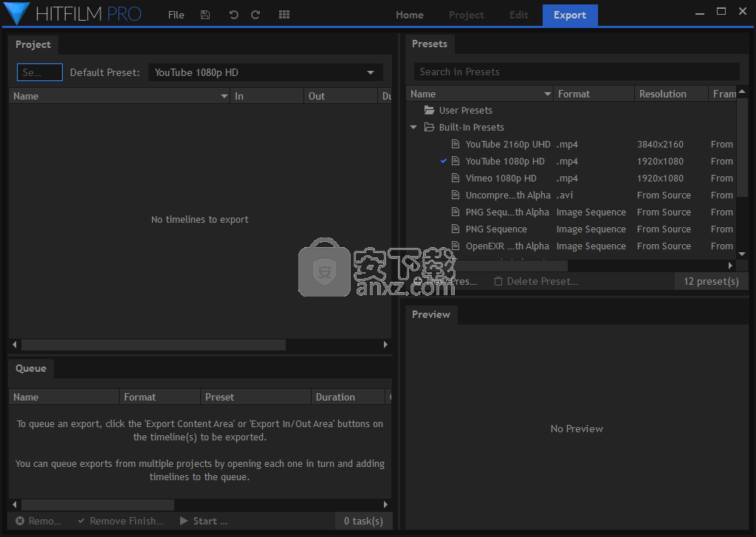Viewport: 756px width, 537px height.
Task: Click the Queue panel scroll left arrow
Action: (15, 505)
